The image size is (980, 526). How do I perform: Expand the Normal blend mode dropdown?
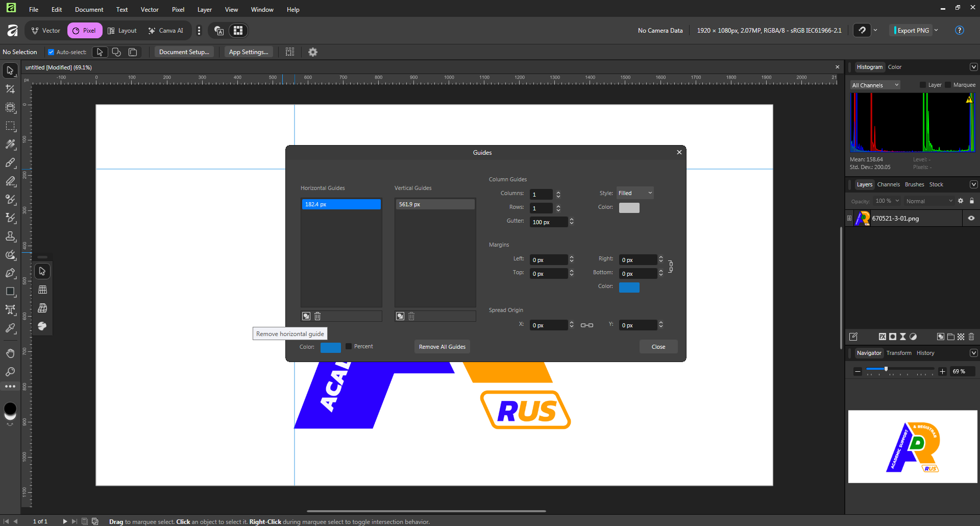929,201
